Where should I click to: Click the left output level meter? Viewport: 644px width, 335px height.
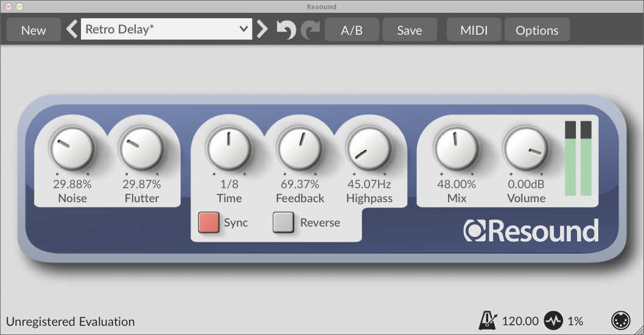tap(570, 158)
